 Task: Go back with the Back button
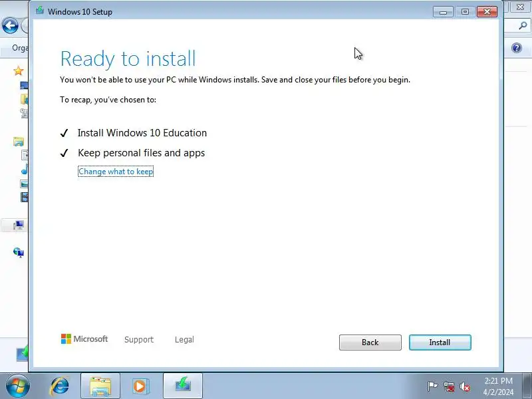(370, 342)
